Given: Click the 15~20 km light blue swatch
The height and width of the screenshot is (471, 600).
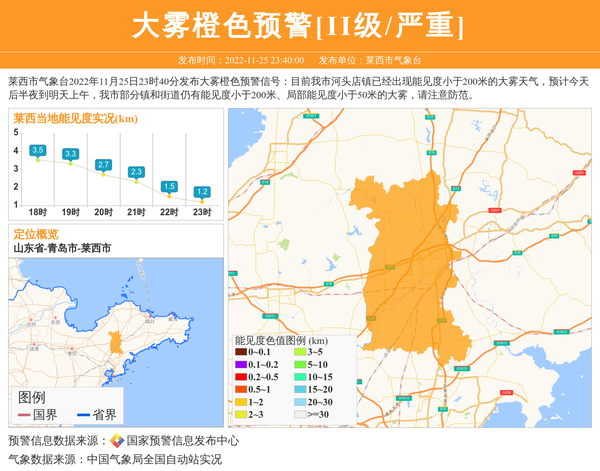Looking at the screenshot, I should click(x=299, y=389).
